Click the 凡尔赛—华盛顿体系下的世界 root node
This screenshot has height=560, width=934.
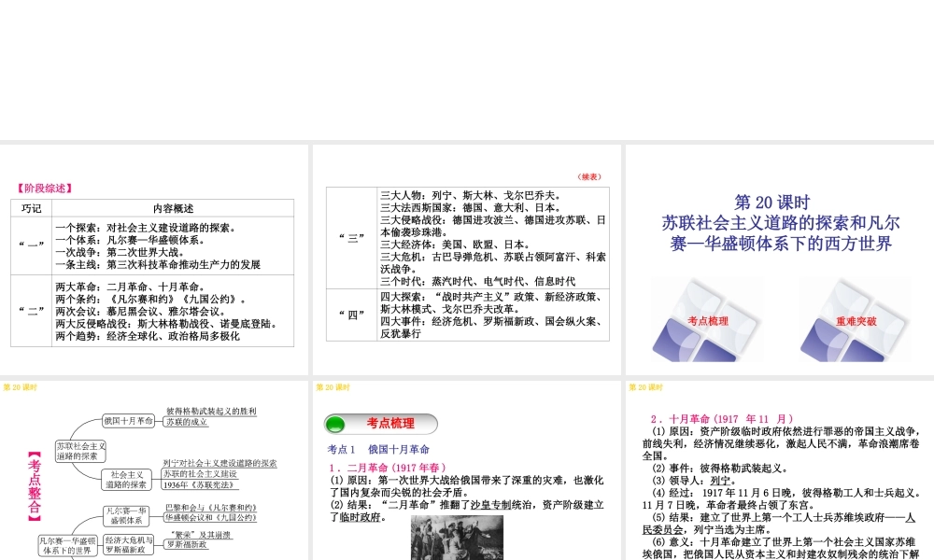pos(67,546)
